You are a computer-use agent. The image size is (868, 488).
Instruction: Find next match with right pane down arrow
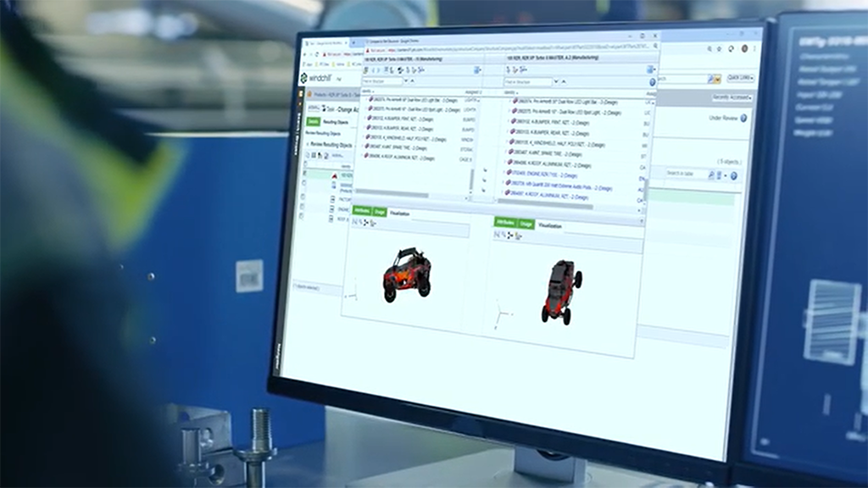tap(556, 81)
